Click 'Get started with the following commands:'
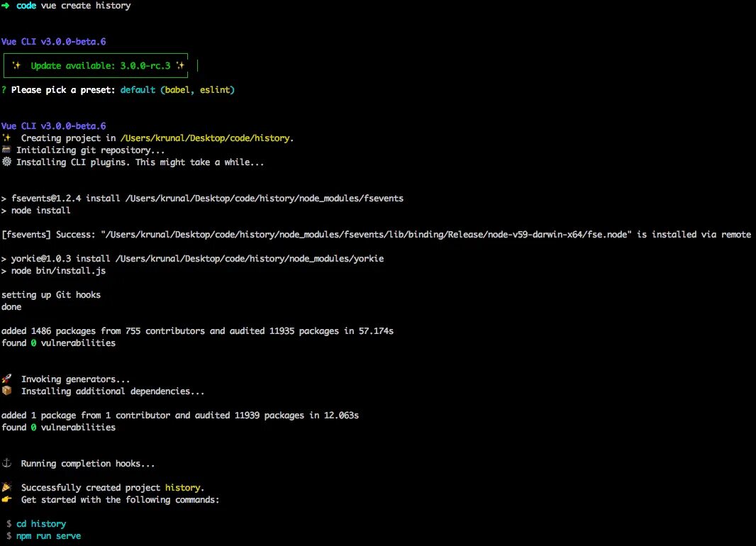 120,499
